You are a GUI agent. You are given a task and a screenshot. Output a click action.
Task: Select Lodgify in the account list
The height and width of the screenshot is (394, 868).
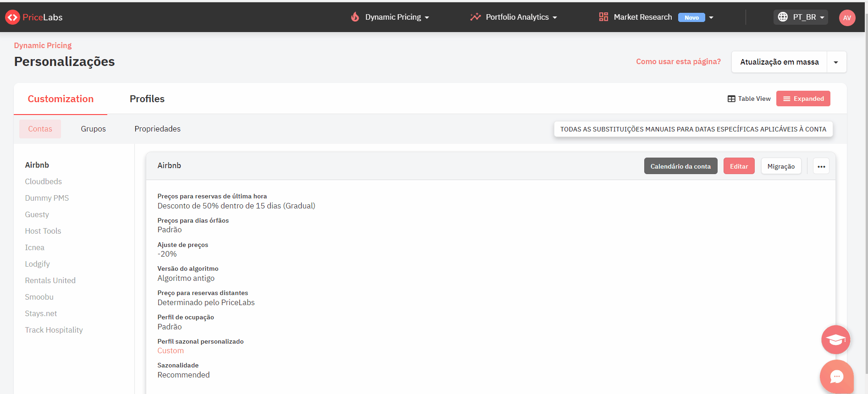pyautogui.click(x=38, y=264)
